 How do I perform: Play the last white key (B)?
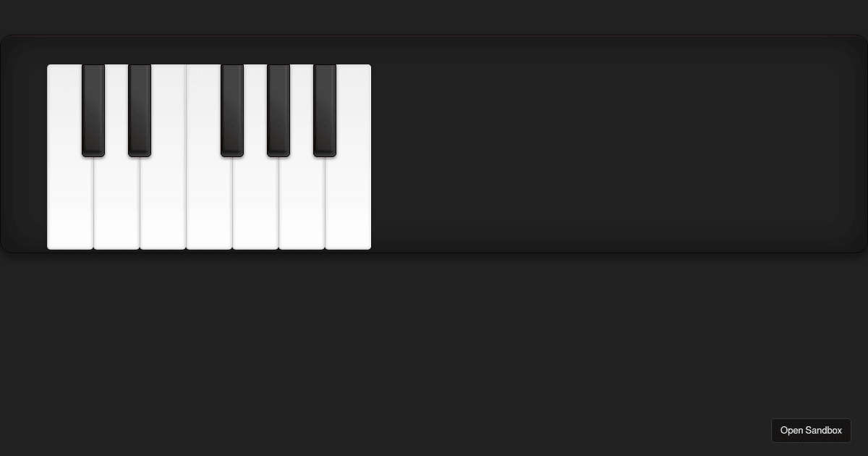point(348,203)
